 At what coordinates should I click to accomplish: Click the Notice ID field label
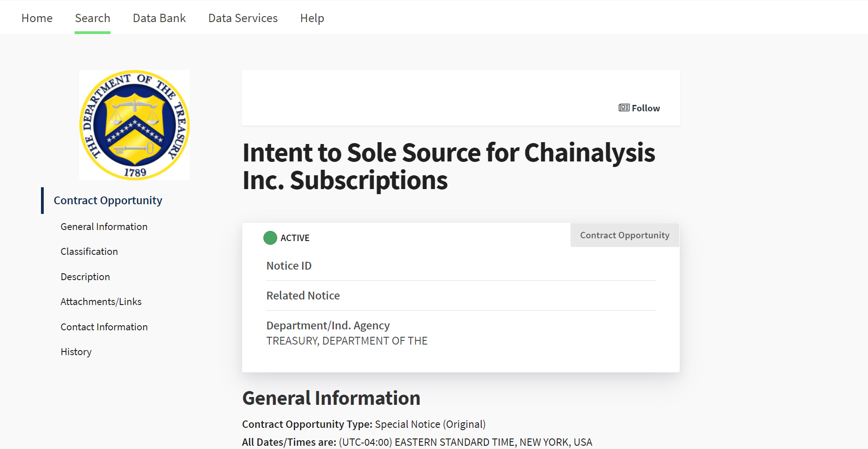click(289, 266)
